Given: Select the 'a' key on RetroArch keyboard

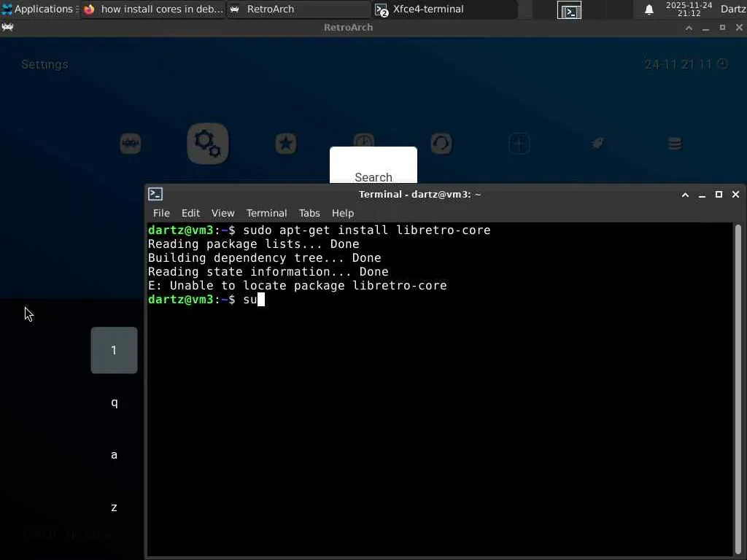Looking at the screenshot, I should (x=115, y=455).
